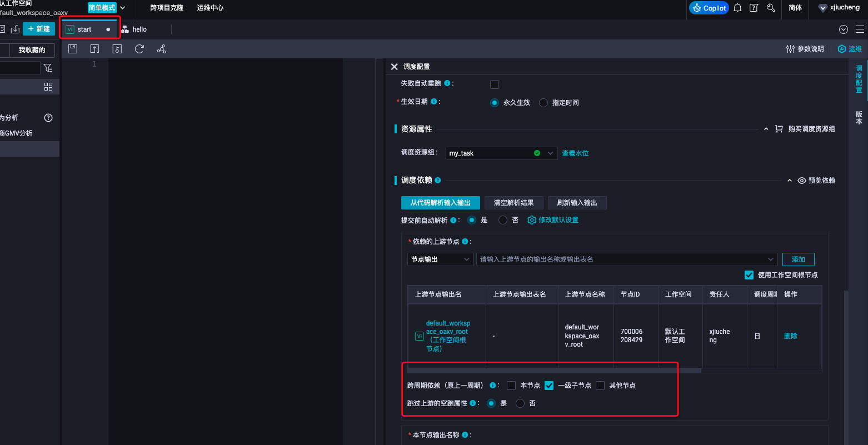The height and width of the screenshot is (445, 868).
Task: Select 是 for 跳过上游的空跑属性
Action: tap(491, 403)
